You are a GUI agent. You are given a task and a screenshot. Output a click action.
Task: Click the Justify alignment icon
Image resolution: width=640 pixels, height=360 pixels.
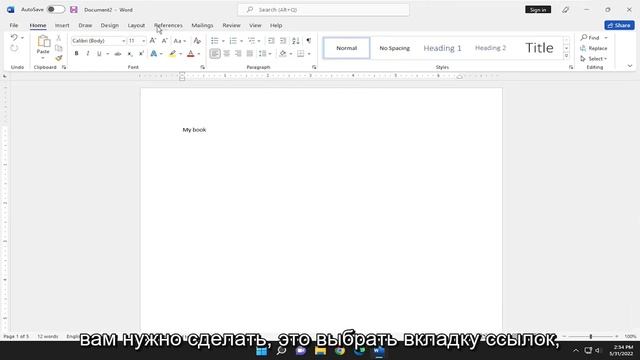[249, 53]
